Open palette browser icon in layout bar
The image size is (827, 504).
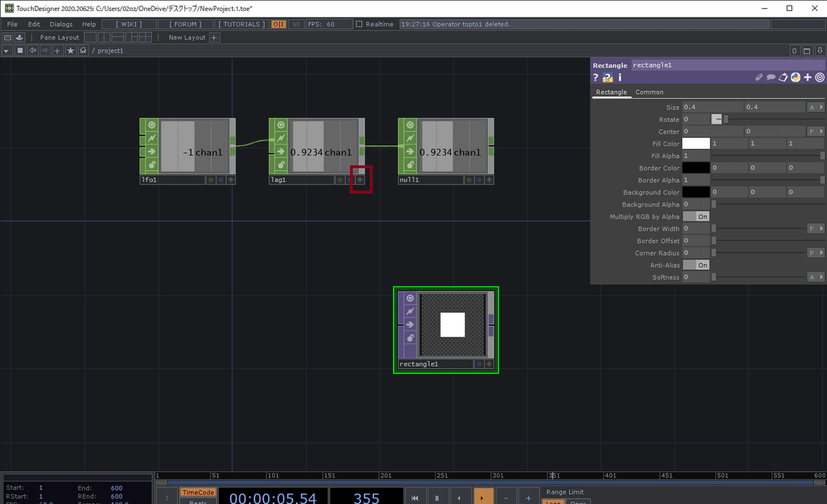[x=20, y=37]
